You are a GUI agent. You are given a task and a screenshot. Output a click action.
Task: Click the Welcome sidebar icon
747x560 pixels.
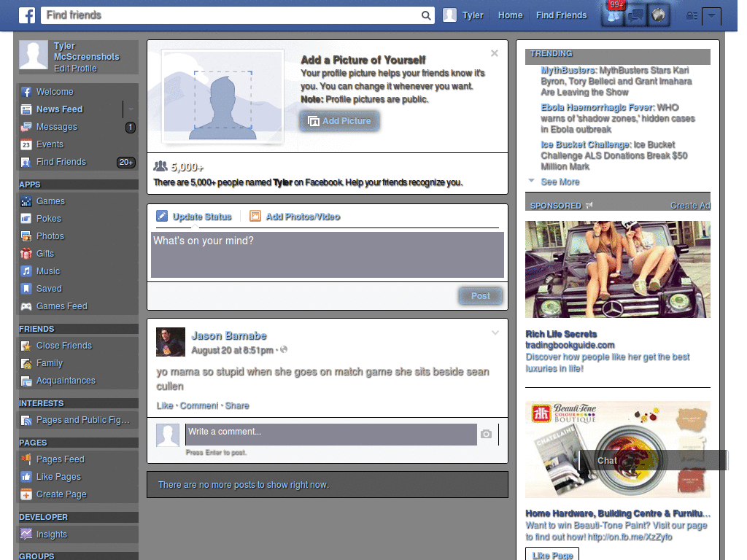click(26, 92)
